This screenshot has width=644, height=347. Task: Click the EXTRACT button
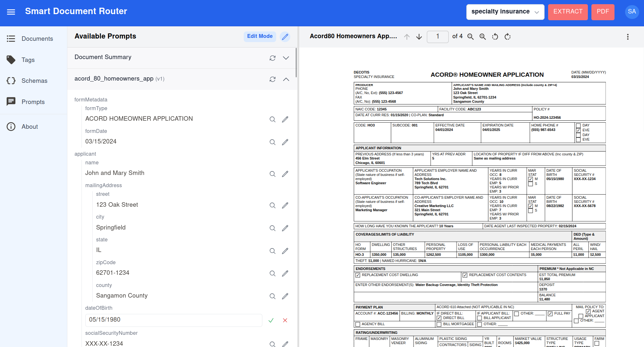(x=567, y=12)
